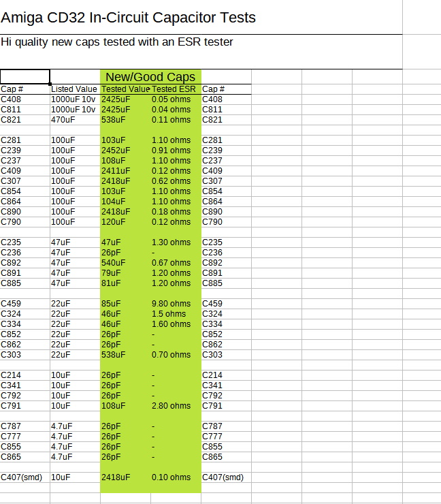The width and height of the screenshot is (441, 504).
Task: Select tested ESR '0.04 ohms' for C811
Action: tap(171, 110)
